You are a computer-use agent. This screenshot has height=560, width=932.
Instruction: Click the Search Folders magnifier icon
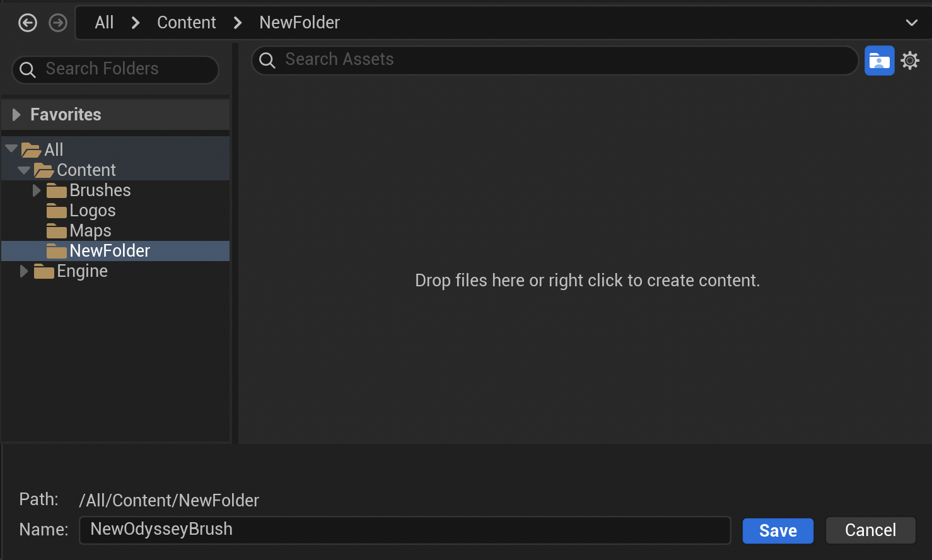coord(28,69)
